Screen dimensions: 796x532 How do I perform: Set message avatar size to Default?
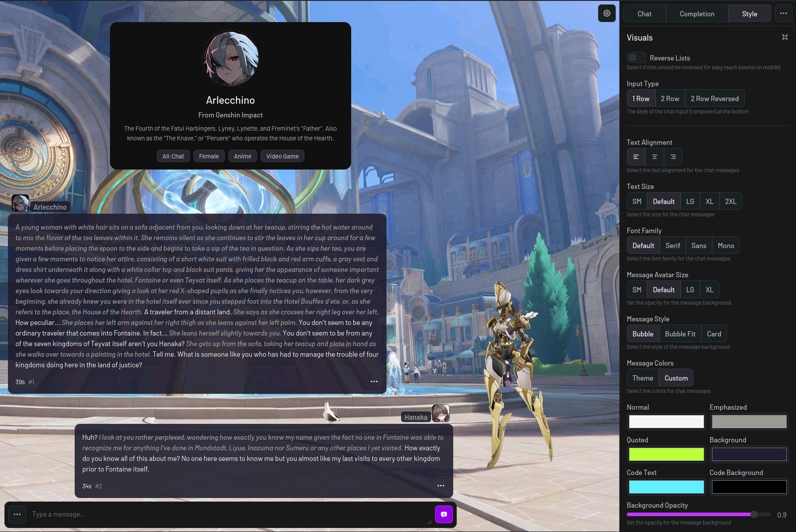pos(663,290)
